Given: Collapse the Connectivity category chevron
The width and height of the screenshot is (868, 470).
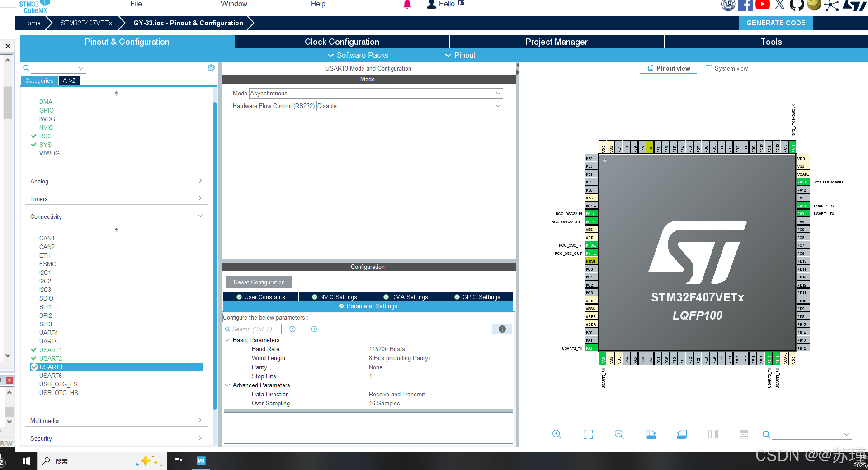Looking at the screenshot, I should coord(200,216).
